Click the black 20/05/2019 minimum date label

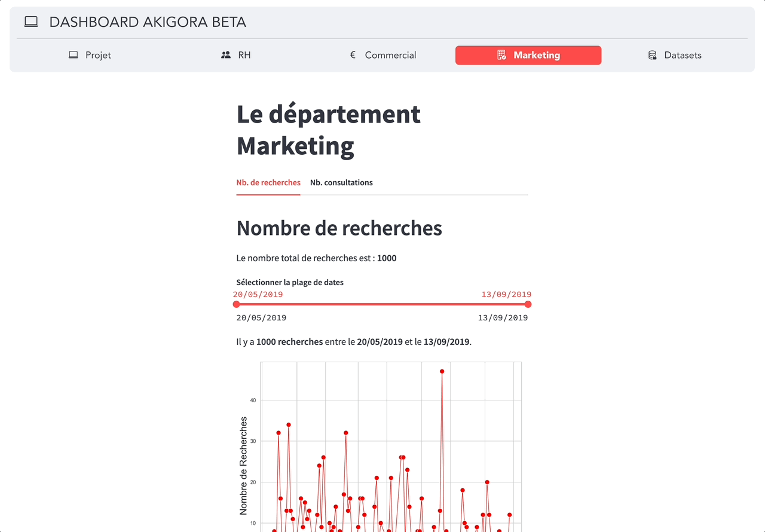pyautogui.click(x=261, y=318)
